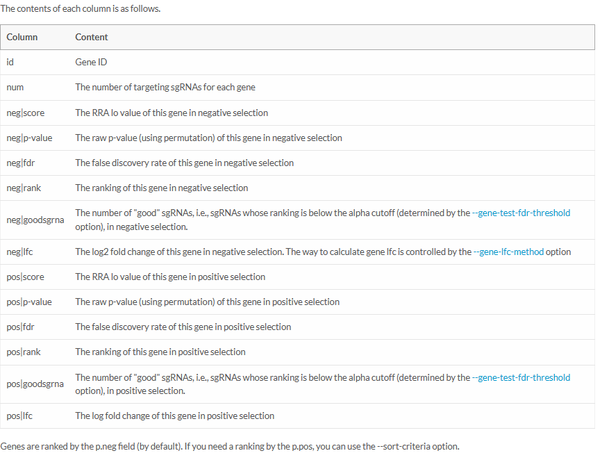Image resolution: width=600 pixels, height=460 pixels.
Task: Select the "neg|score" cell
Action: (x=24, y=113)
